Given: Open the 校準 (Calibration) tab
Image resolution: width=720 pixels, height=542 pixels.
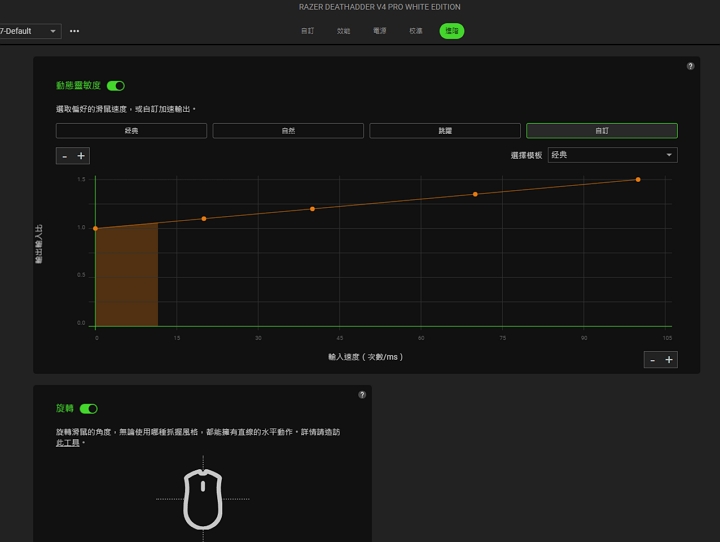Looking at the screenshot, I should [x=416, y=31].
